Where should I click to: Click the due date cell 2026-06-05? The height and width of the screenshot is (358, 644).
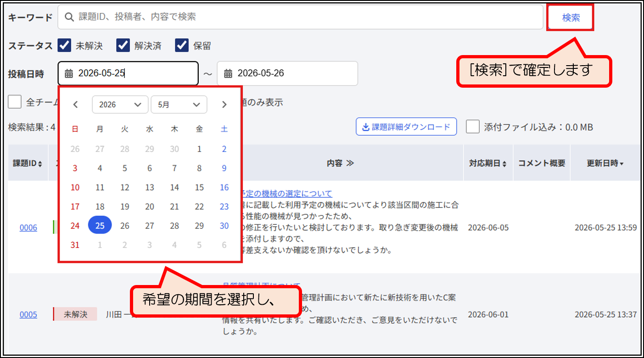click(488, 228)
